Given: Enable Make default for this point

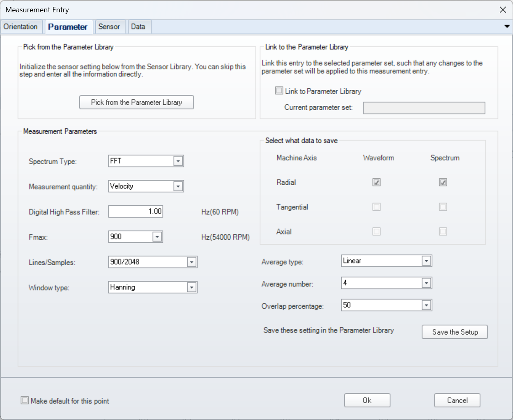Looking at the screenshot, I should (25, 400).
